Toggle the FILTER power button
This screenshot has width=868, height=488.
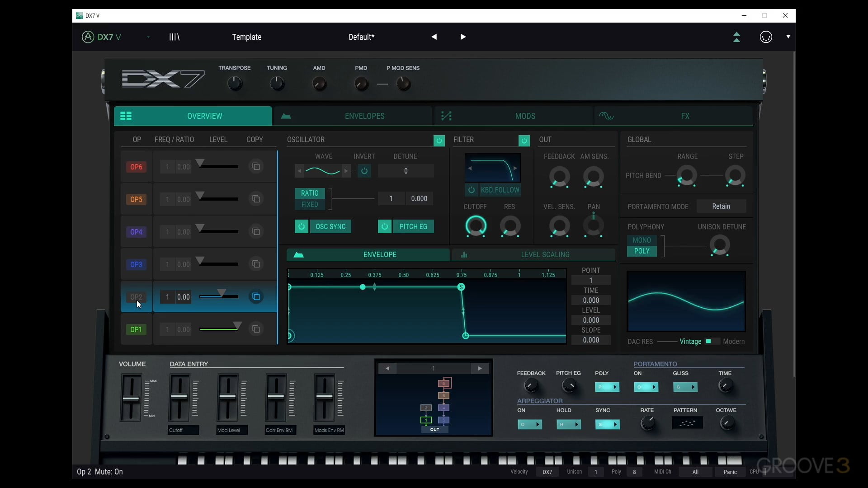524,141
